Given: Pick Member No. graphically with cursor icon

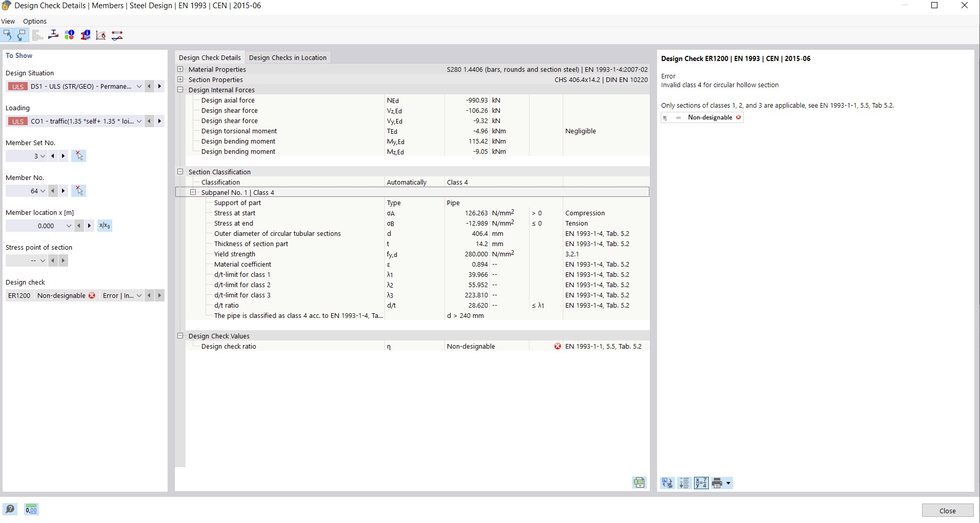Looking at the screenshot, I should tap(79, 191).
